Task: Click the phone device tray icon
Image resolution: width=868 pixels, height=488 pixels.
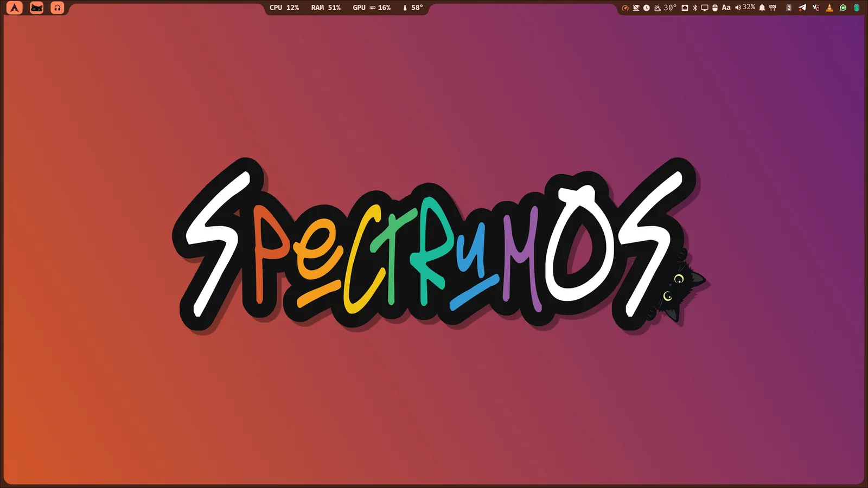Action: (789, 8)
